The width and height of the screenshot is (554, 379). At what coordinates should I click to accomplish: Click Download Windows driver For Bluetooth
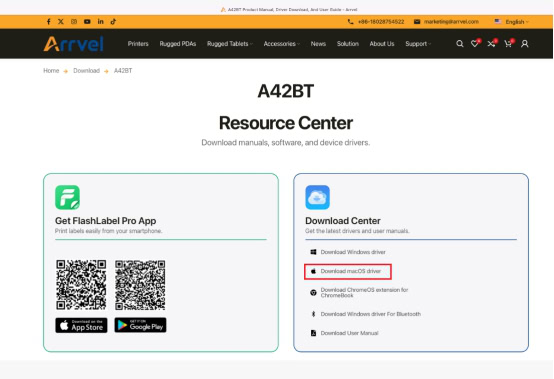tap(371, 314)
